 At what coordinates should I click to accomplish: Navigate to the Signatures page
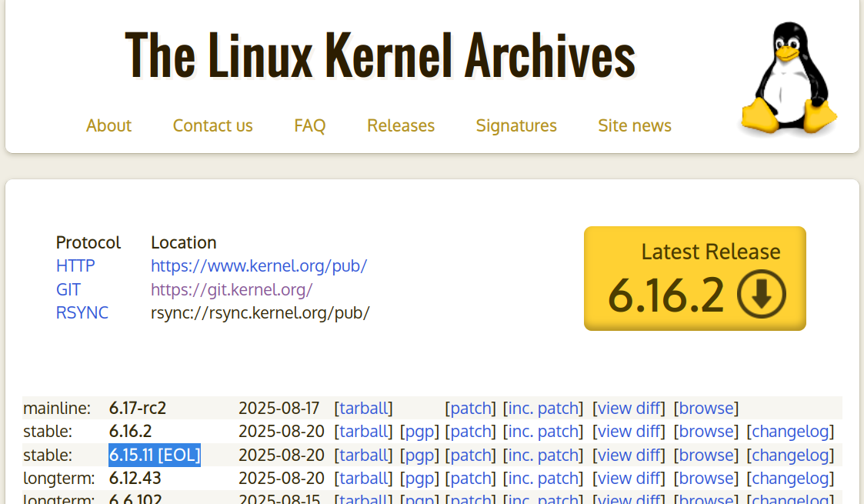[515, 125]
